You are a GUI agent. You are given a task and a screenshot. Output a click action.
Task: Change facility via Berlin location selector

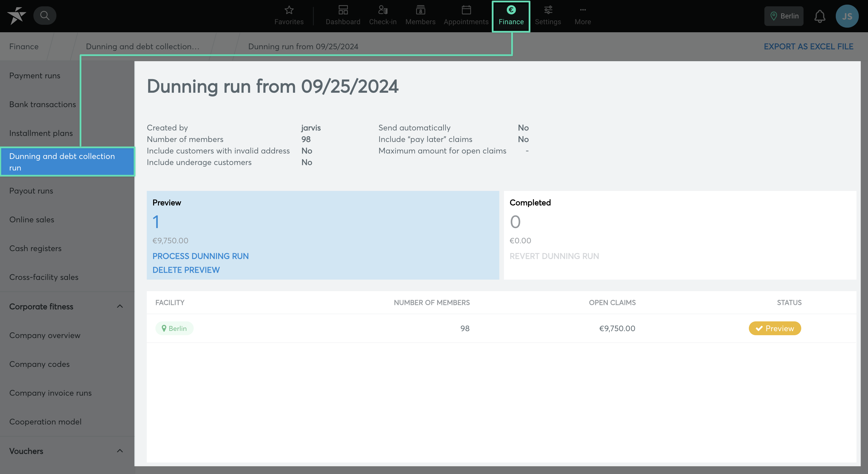tap(784, 16)
